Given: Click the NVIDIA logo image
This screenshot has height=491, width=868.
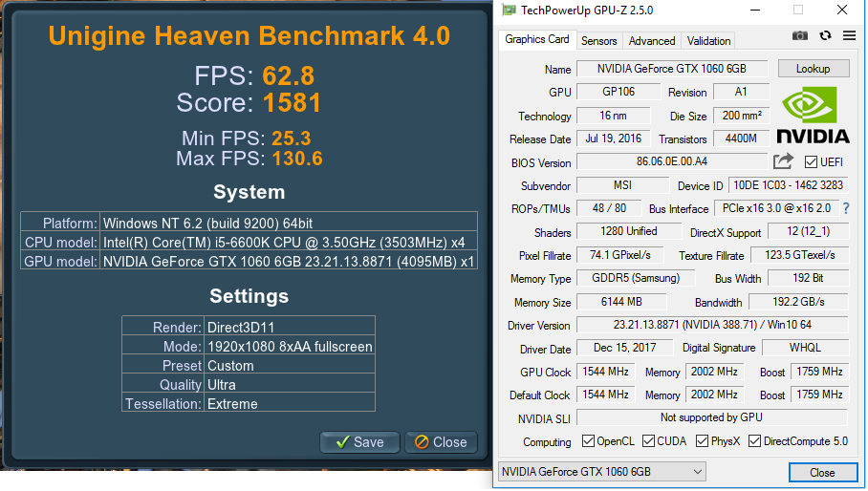Looking at the screenshot, I should click(x=813, y=115).
